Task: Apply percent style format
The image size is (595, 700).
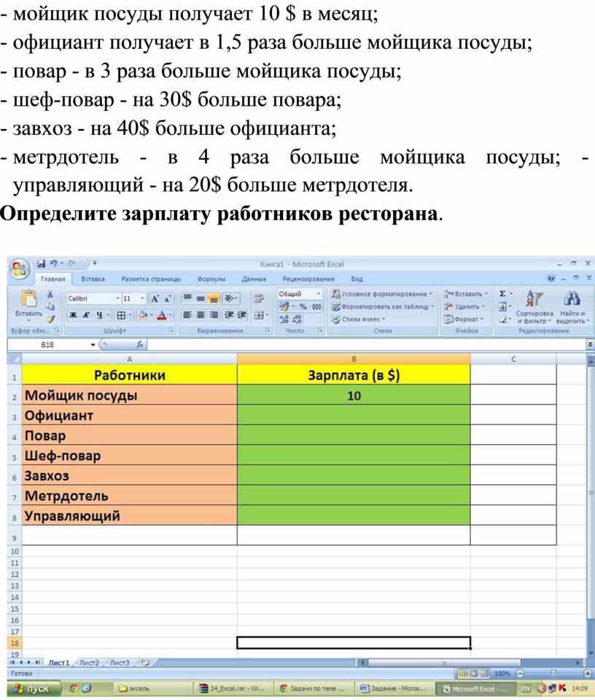Action: click(303, 307)
